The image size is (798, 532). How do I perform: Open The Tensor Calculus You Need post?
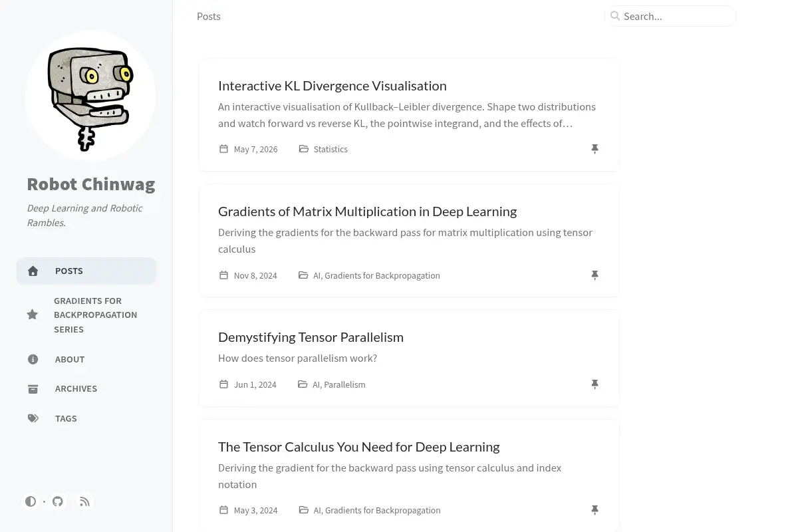tap(358, 447)
